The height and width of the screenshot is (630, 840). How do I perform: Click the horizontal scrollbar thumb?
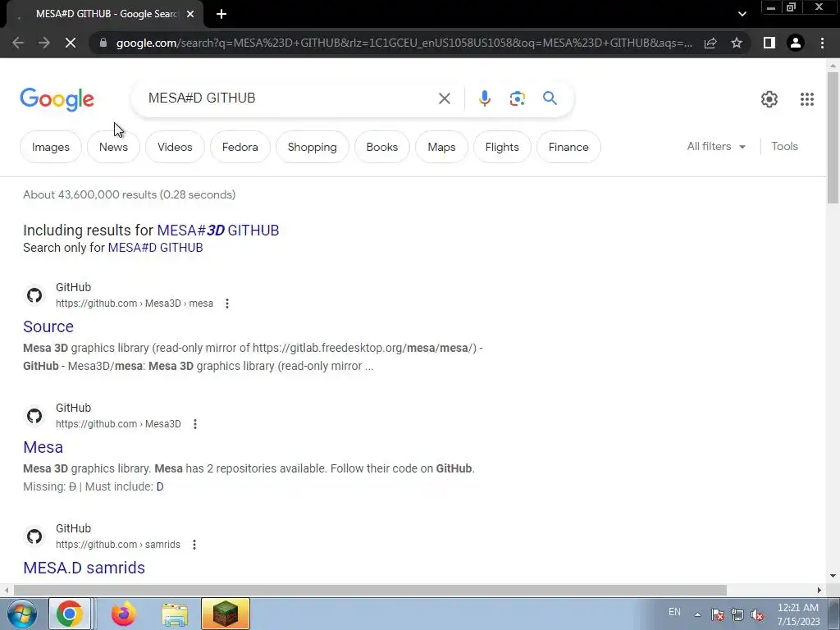click(x=370, y=590)
